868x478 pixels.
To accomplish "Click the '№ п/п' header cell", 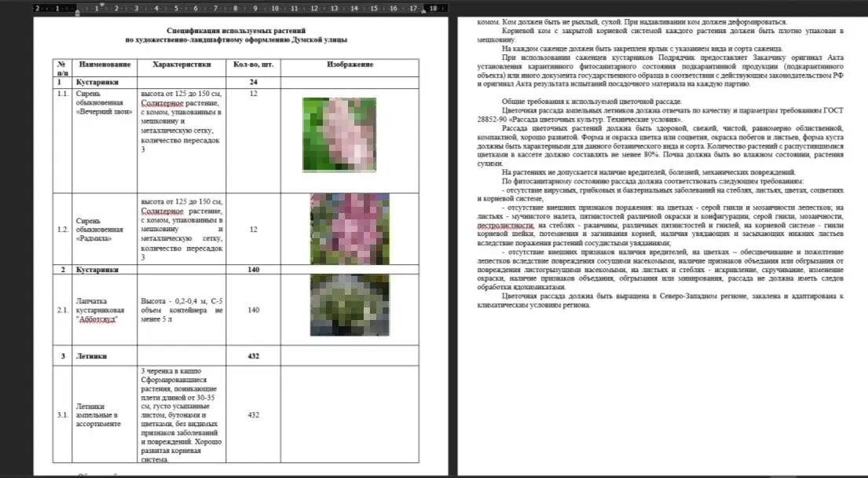I will coord(63,68).
